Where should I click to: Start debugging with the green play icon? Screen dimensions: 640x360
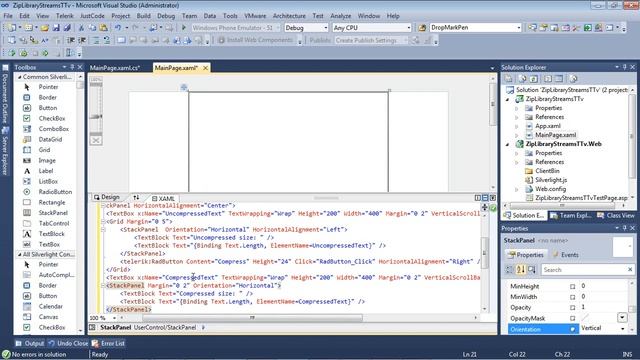184,28
